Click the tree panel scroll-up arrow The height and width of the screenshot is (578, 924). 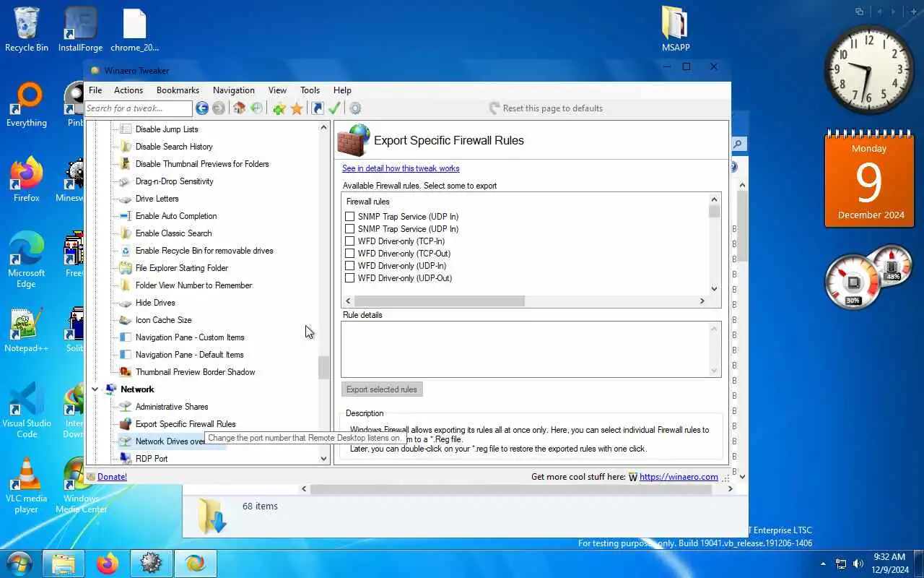point(323,127)
